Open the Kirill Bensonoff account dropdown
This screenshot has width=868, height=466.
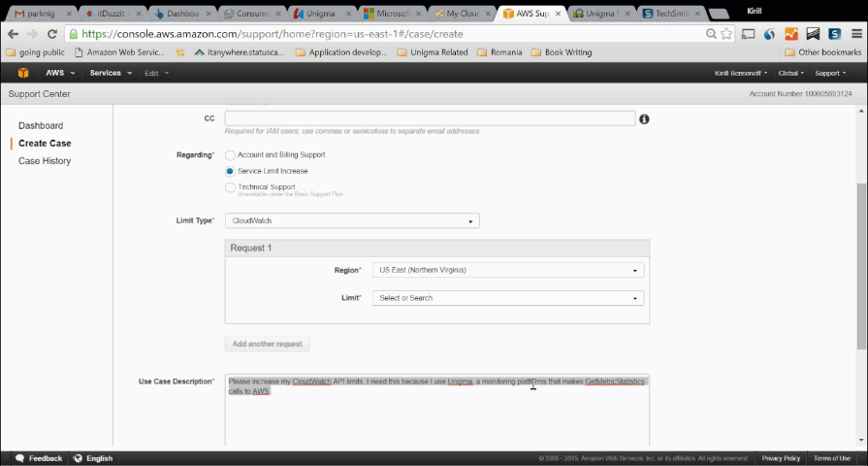coord(741,73)
